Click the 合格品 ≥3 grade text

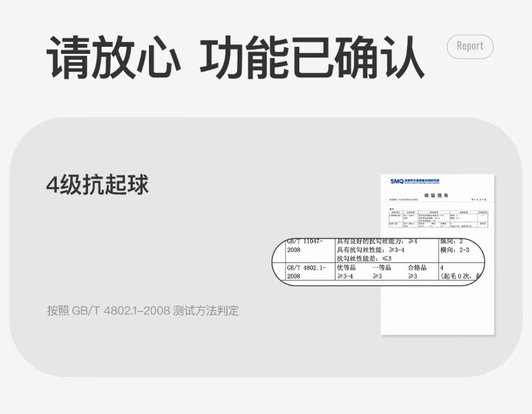(418, 272)
